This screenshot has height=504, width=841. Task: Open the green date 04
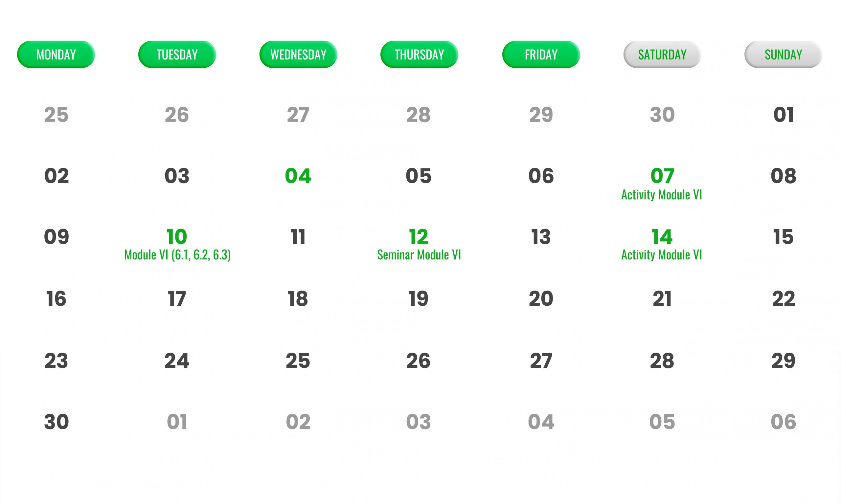click(298, 176)
